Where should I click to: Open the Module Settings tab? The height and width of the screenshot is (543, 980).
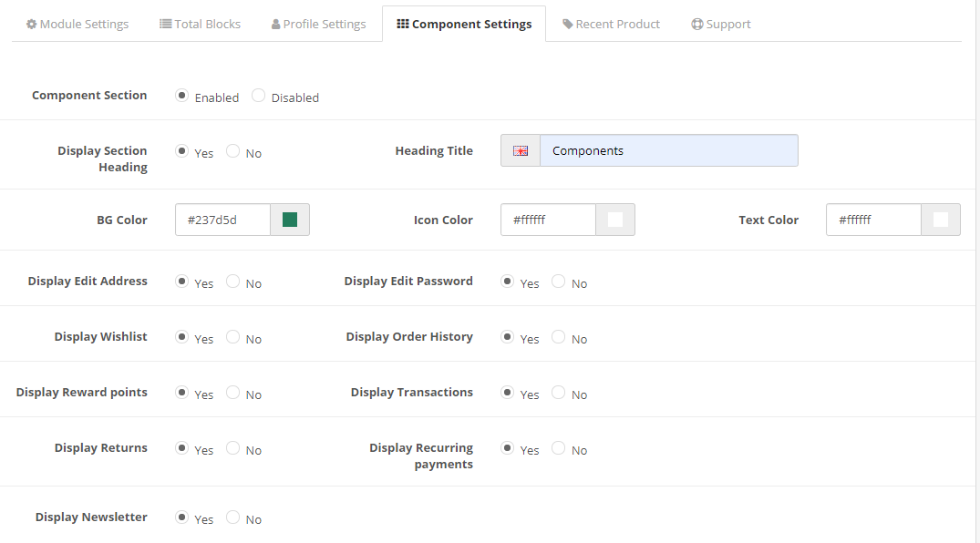click(x=77, y=24)
